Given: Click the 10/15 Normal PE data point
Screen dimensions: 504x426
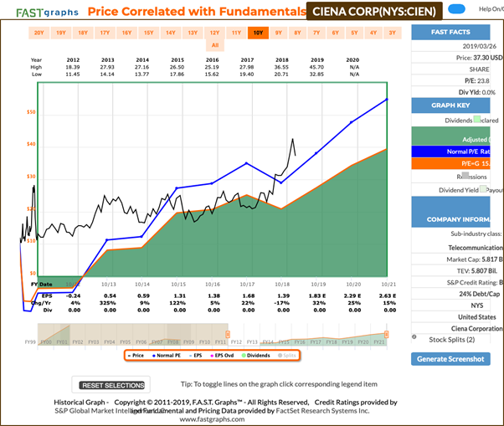Looking at the screenshot, I should (x=177, y=188).
